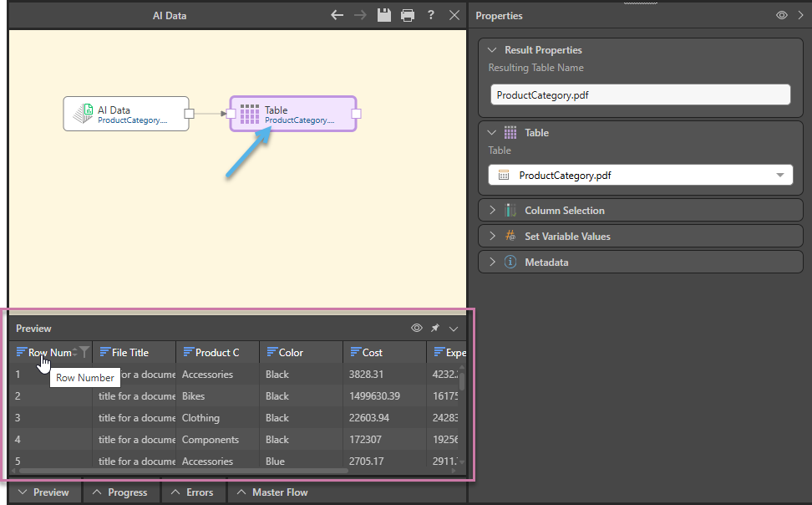
Task: Click the Resulting Table Name input field
Action: [639, 95]
